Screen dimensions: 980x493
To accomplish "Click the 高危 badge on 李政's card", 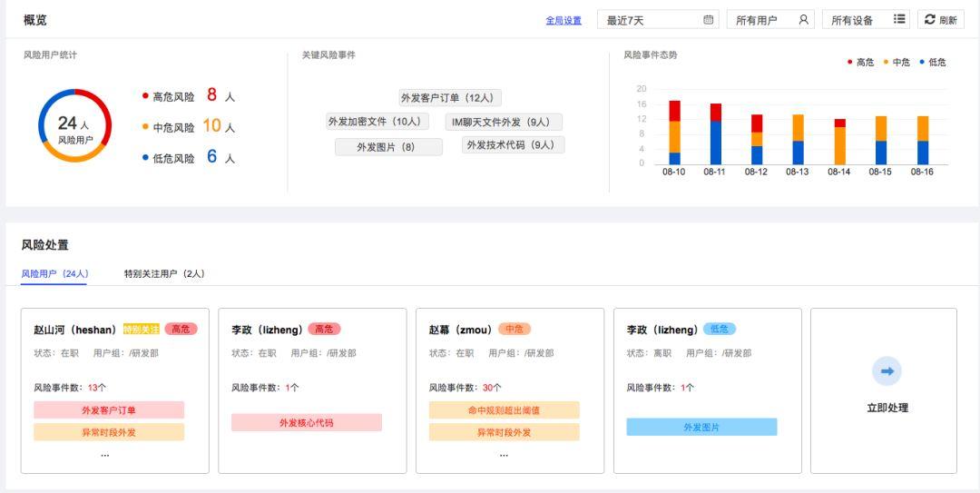I will click(x=324, y=330).
